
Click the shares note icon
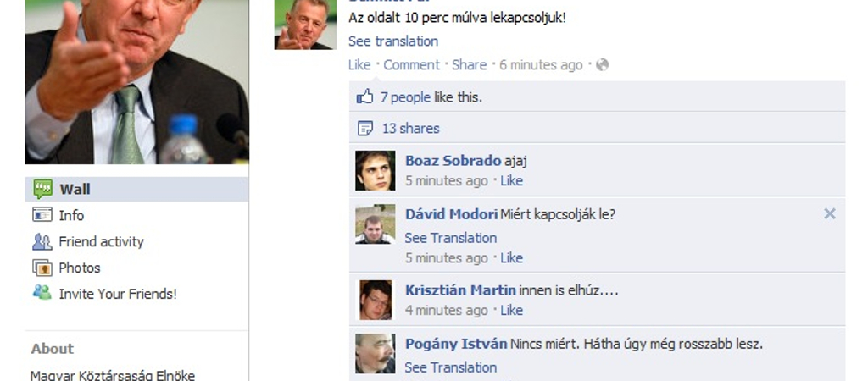pos(364,129)
